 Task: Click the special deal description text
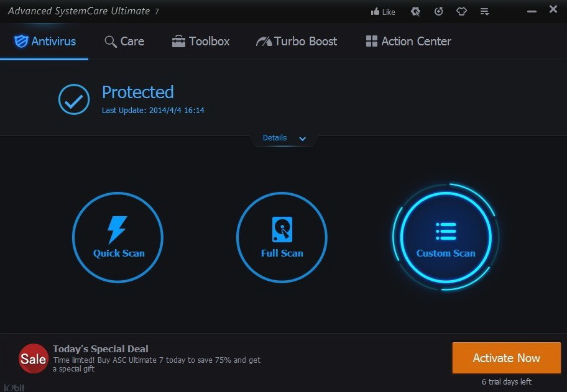(157, 364)
